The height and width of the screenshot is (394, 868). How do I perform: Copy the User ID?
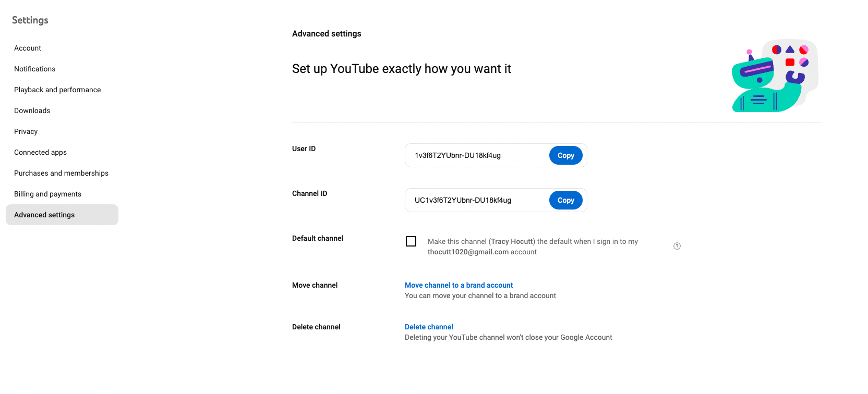[566, 155]
